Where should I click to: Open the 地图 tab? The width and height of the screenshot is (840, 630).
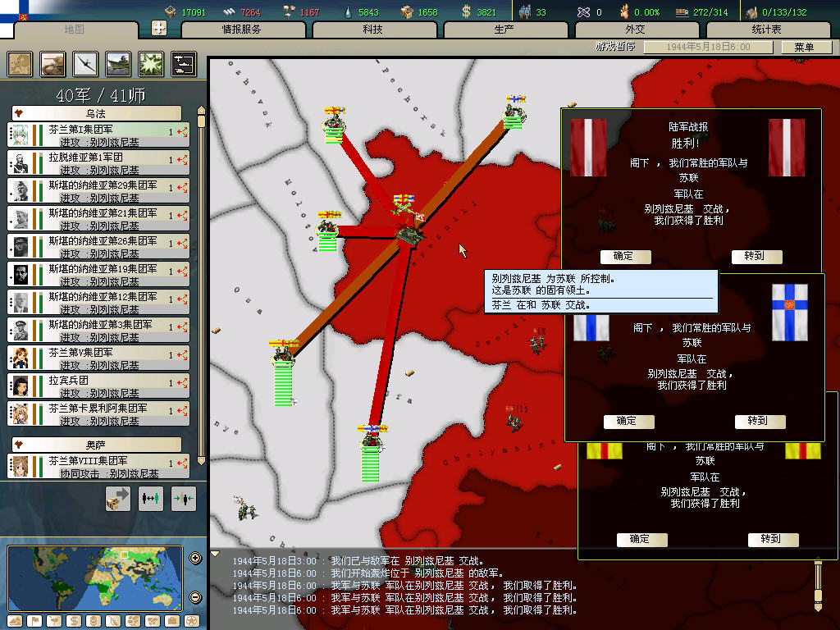click(x=75, y=30)
